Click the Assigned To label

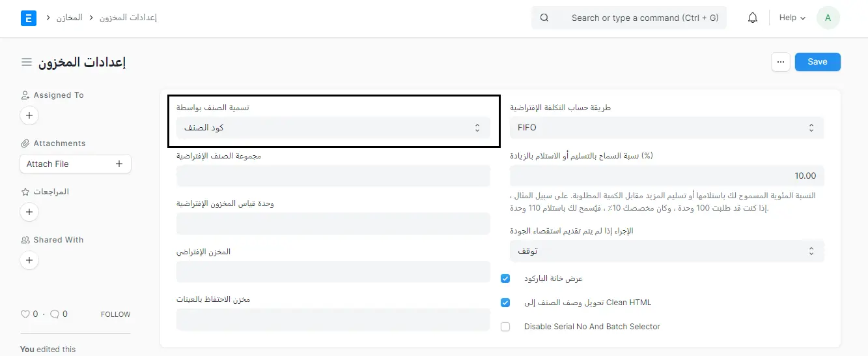click(59, 95)
